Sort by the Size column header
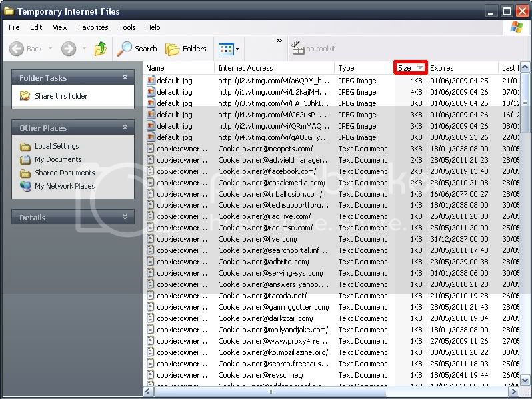This screenshot has height=399, width=532. pyautogui.click(x=405, y=68)
